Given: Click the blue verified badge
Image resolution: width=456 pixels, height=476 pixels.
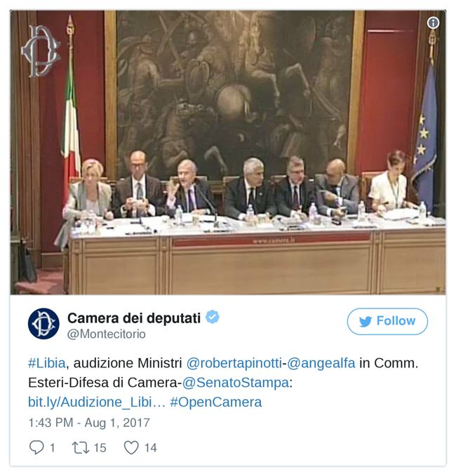Looking at the screenshot, I should [213, 317].
